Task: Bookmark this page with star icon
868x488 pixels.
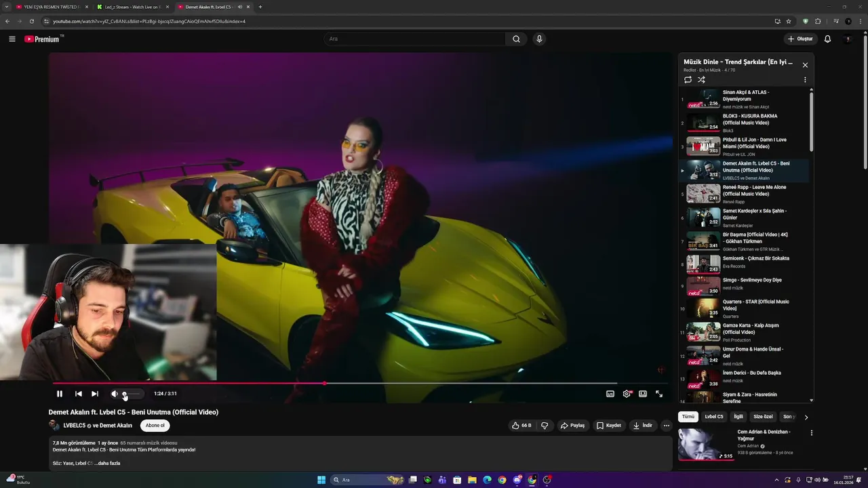Action: click(787, 21)
